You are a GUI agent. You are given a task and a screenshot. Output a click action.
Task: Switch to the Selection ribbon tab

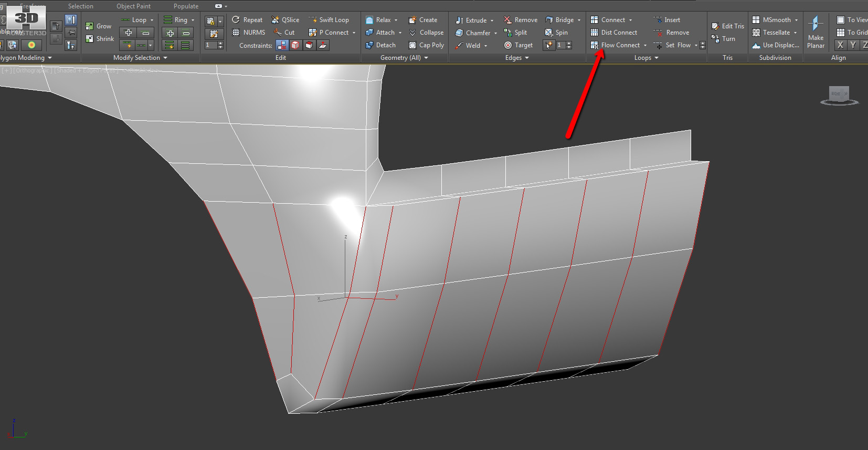pos(80,6)
